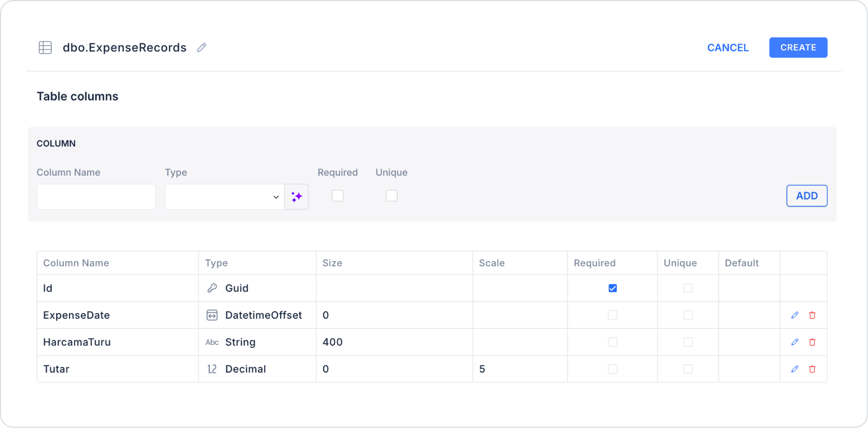
Task: Toggle Unique checkbox in HarcamaTuru row
Action: point(688,342)
